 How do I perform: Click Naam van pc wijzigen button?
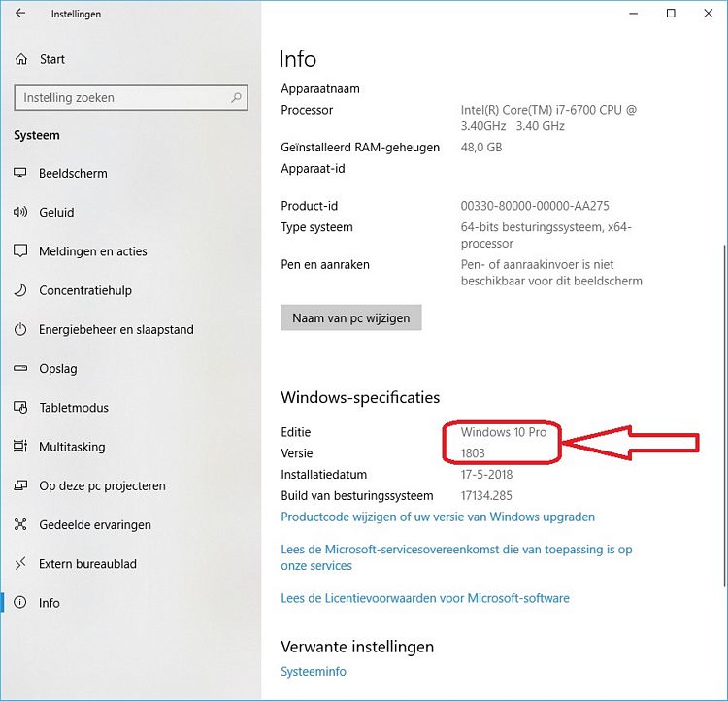coord(351,317)
